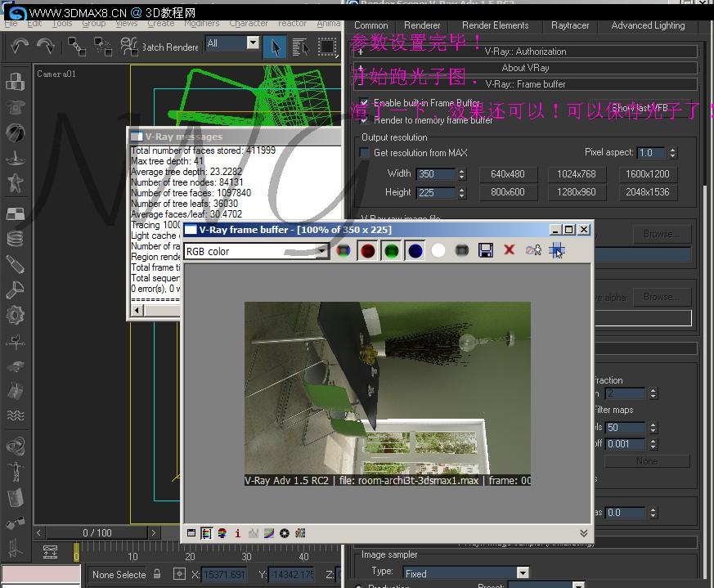Image resolution: width=714 pixels, height=588 pixels.
Task: Expand the About VRay rollout
Action: 525,68
